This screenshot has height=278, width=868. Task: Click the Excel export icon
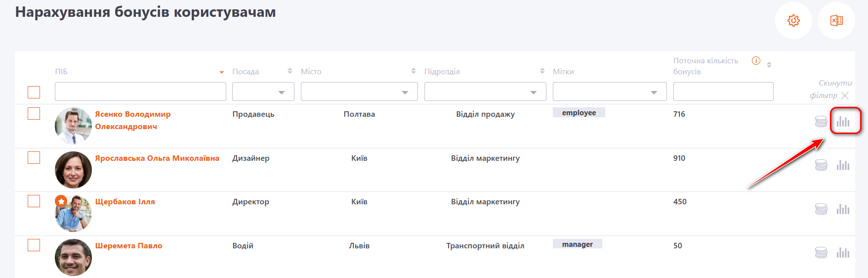(836, 21)
